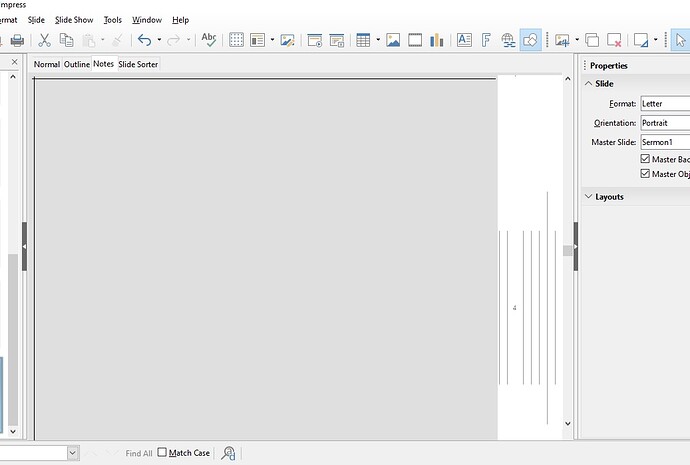
Task: Open the search history dropdown in Find bar
Action: (73, 453)
